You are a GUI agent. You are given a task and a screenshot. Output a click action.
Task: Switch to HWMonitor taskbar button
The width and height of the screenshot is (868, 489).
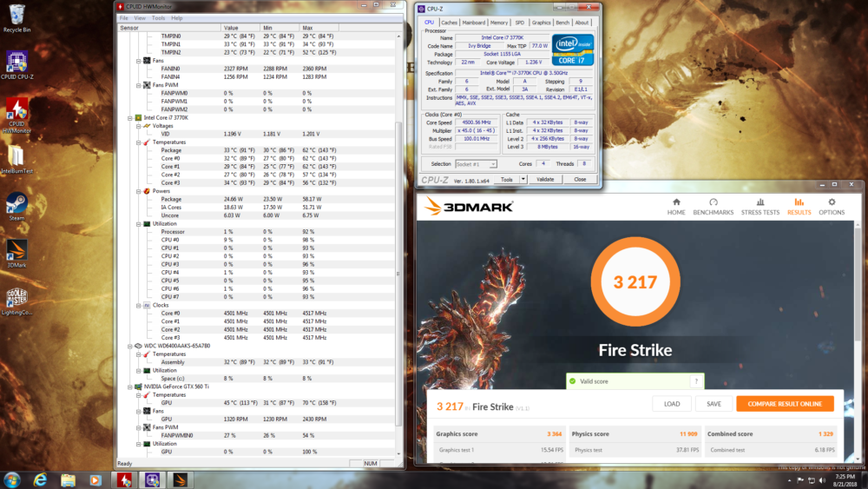tap(124, 480)
